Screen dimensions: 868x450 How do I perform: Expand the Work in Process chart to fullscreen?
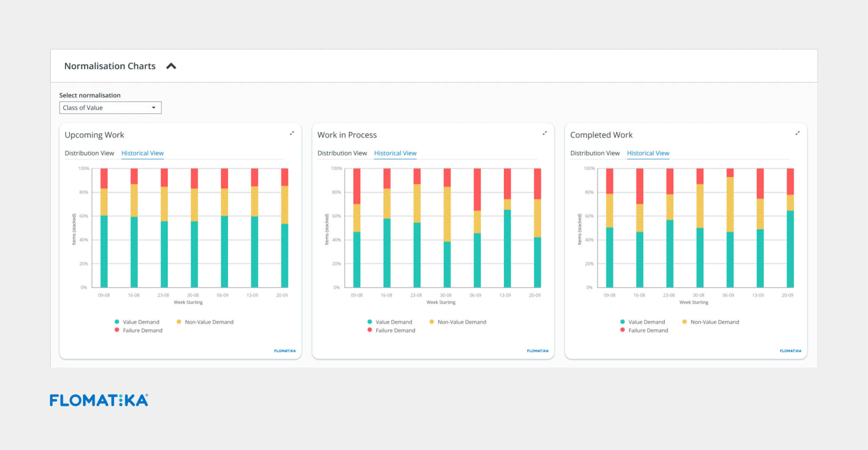pos(545,133)
